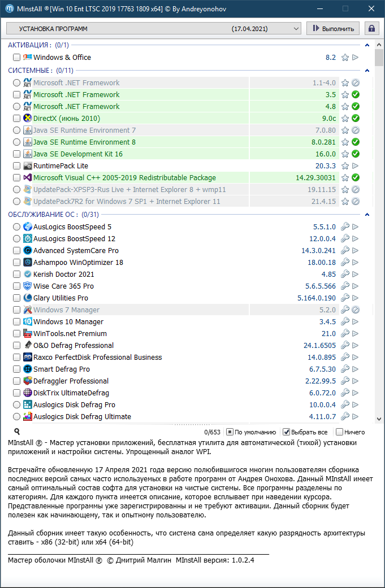Viewport: 385px width, 588px height.
Task: Toggle the 'Выбрать все' checkbox
Action: pos(287,432)
